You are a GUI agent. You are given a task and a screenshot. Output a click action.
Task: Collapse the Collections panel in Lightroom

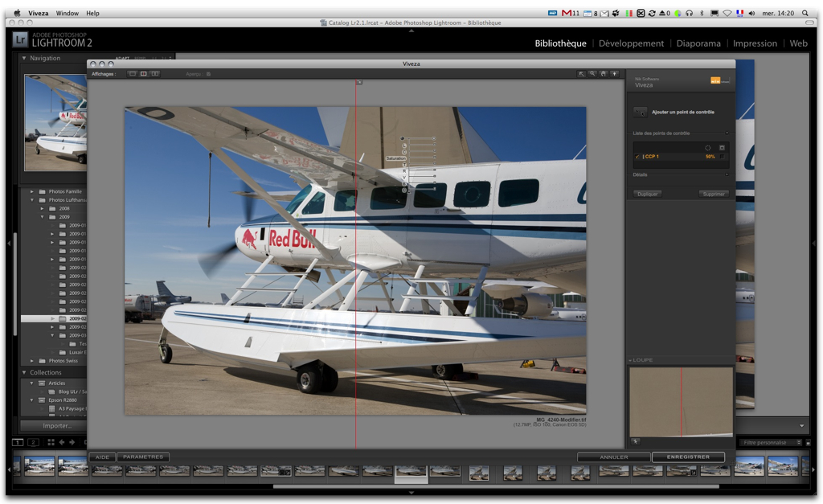[24, 372]
